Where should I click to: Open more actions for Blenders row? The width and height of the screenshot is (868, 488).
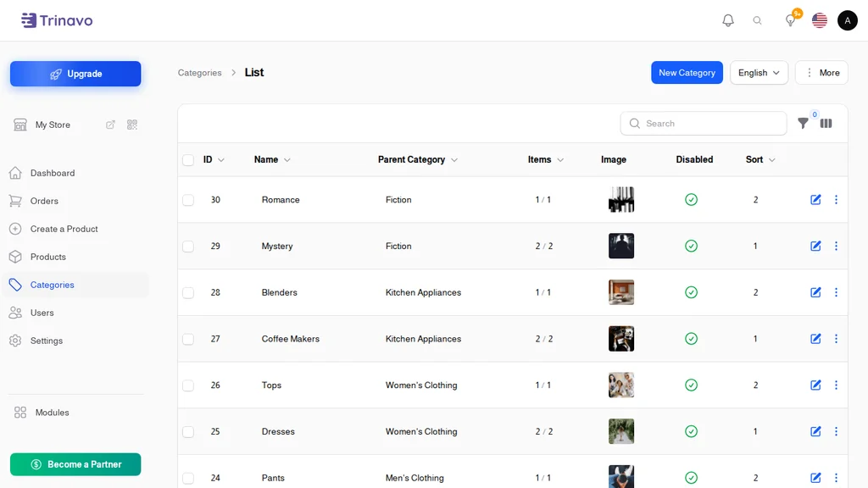836,292
